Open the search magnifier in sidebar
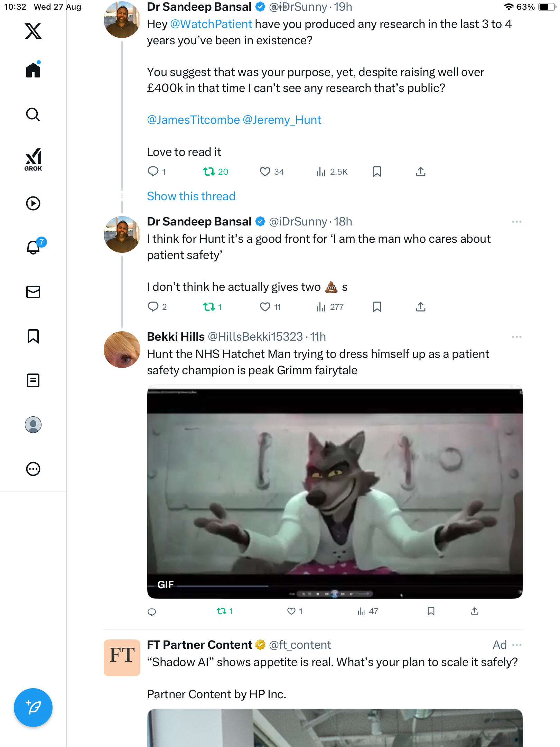 [33, 115]
